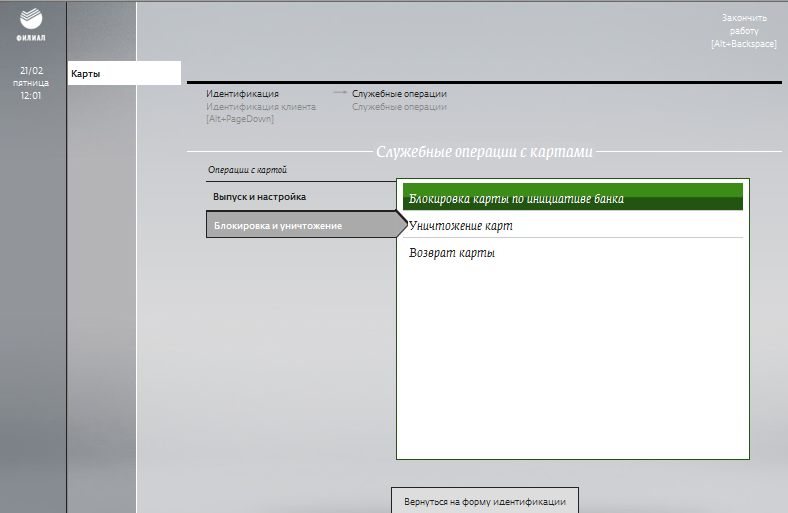Click the Служебные операции с картами title
Image resolution: width=788 pixels, height=513 pixels.
484,151
